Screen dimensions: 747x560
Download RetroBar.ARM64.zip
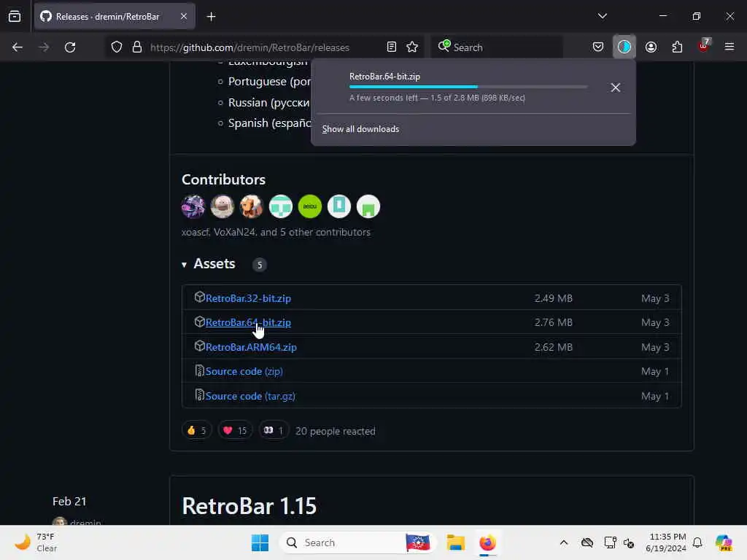pos(251,347)
